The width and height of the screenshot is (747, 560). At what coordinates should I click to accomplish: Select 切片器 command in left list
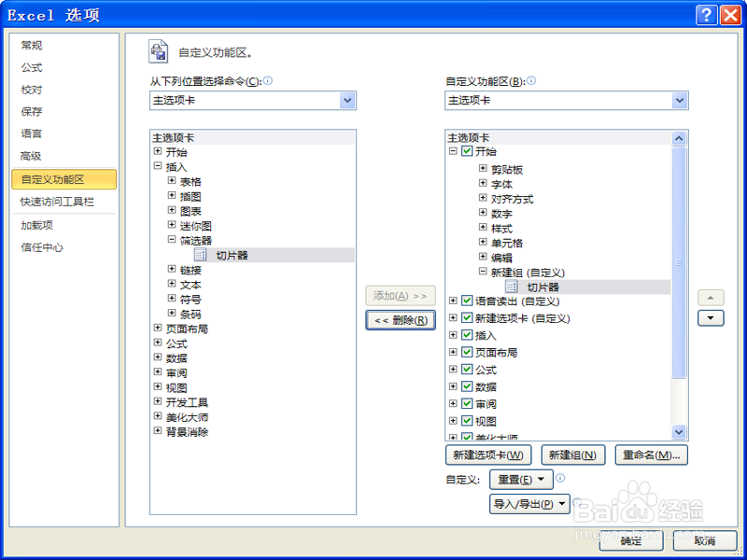click(x=232, y=255)
